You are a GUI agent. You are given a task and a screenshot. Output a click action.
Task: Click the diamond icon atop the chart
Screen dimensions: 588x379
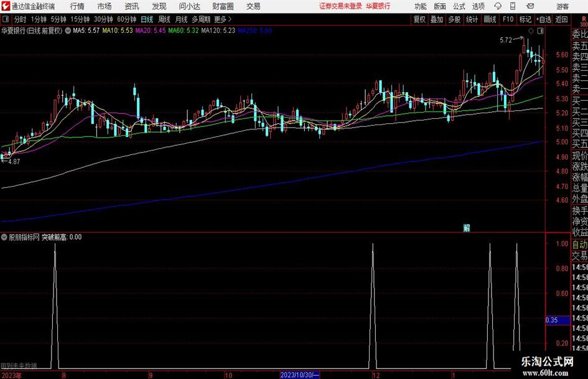click(x=531, y=30)
